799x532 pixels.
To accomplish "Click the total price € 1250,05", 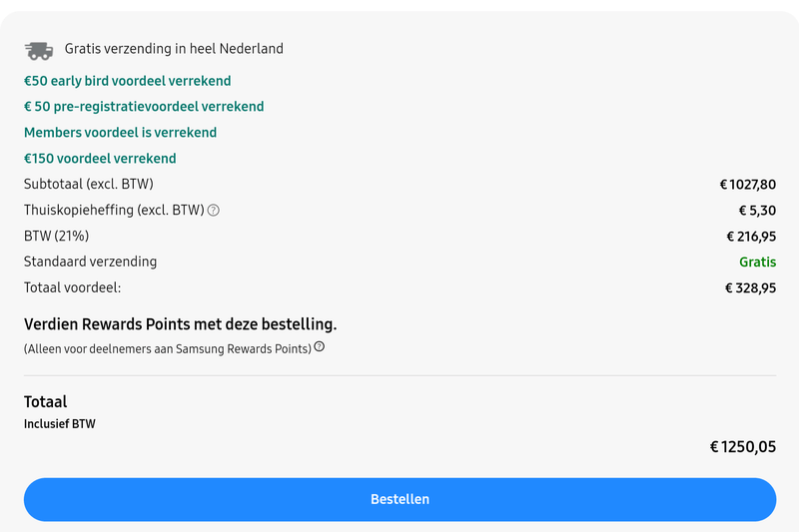I will click(742, 447).
